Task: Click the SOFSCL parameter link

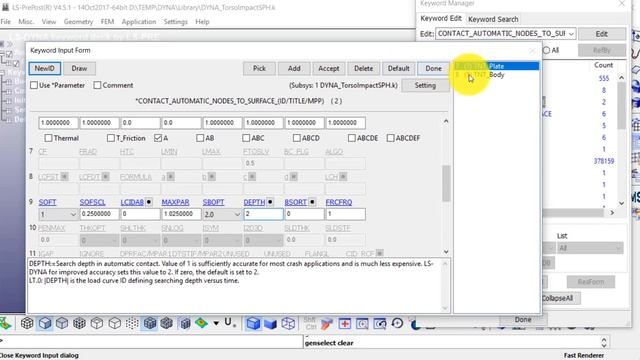Action: 92,202
